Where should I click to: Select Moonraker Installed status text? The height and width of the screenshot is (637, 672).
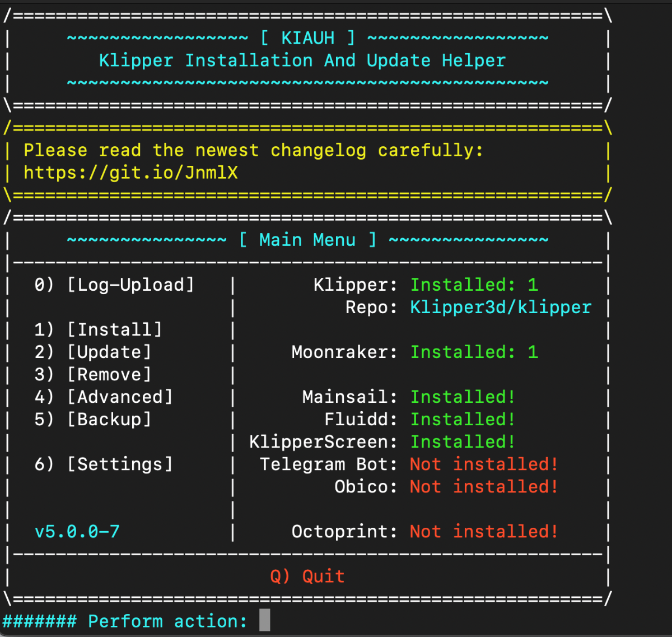point(474,352)
